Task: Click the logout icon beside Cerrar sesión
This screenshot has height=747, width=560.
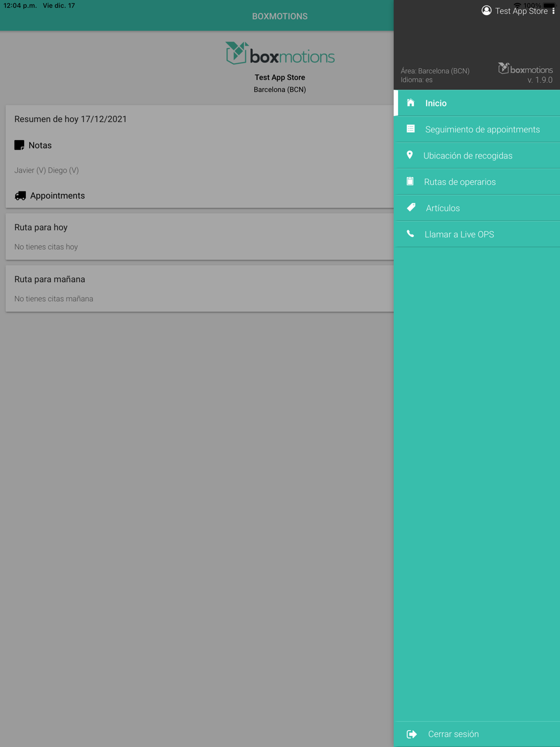Action: pos(412,734)
